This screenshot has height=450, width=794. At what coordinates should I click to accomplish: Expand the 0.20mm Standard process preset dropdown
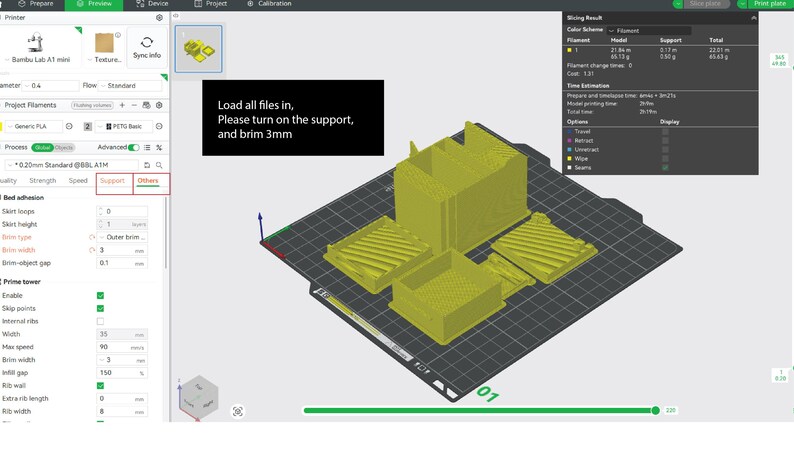(72, 165)
